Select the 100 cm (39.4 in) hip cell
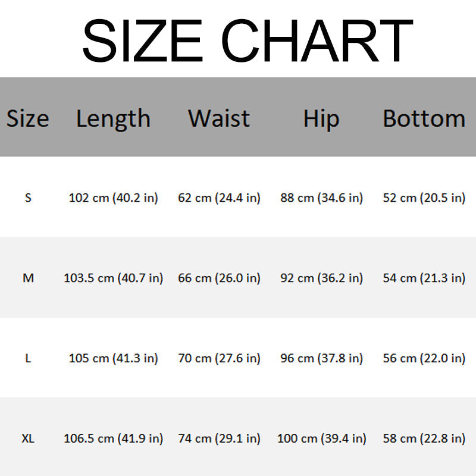This screenshot has width=476, height=476. pos(321,439)
